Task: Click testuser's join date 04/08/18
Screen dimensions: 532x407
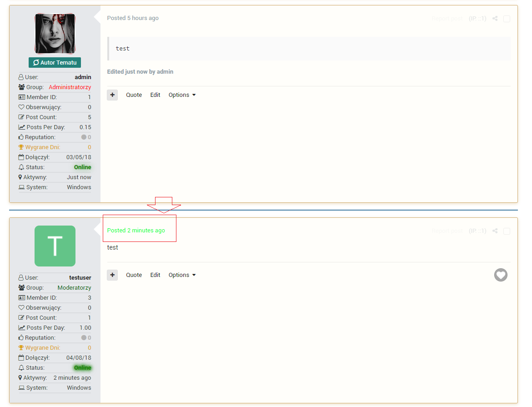Action: click(x=79, y=358)
